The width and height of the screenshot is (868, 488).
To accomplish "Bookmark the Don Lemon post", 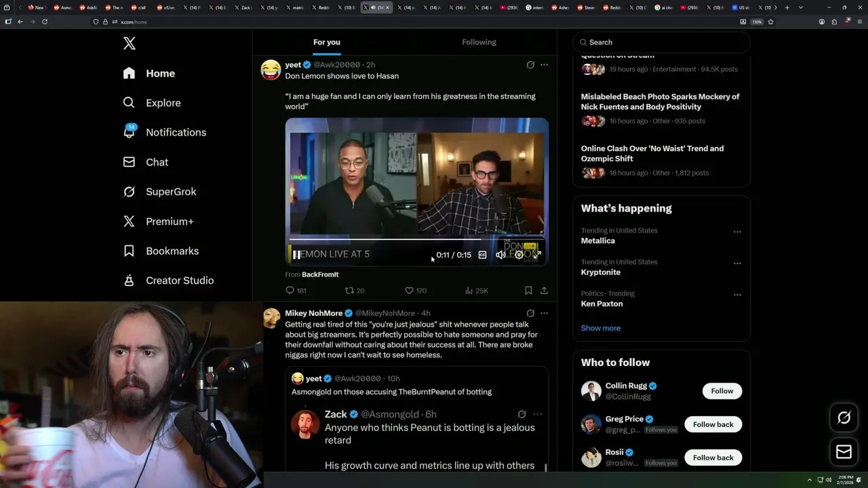I will click(x=528, y=290).
